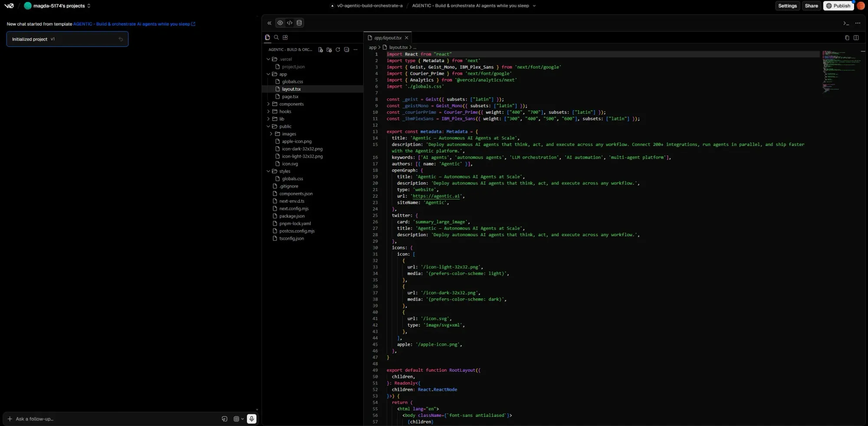Open the code panel more options ellipsis
The width and height of the screenshot is (868, 426).
click(858, 23)
